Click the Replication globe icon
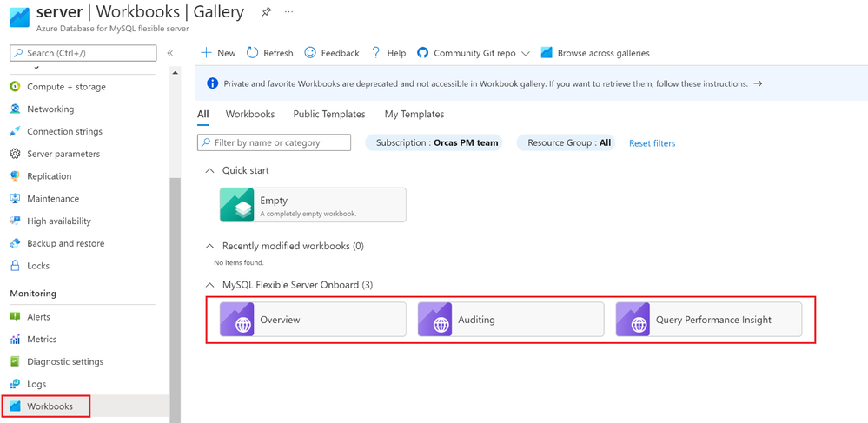Screen dimensions: 868x423 tap(16, 176)
